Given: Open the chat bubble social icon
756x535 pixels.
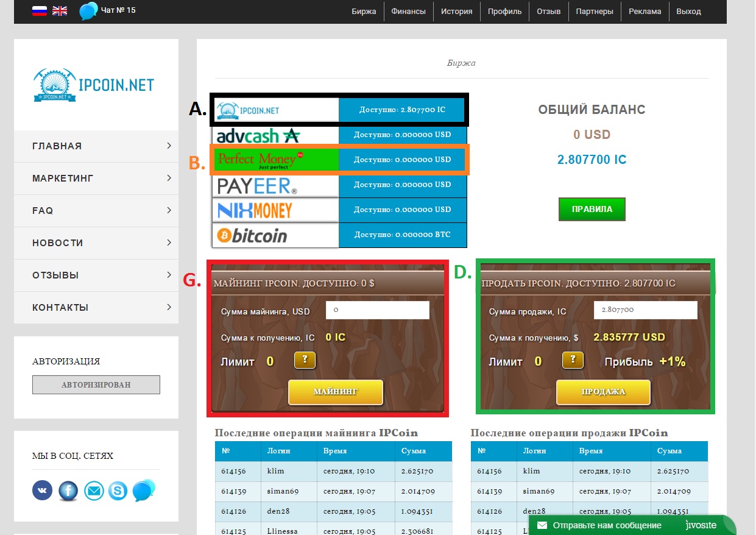Looking at the screenshot, I should point(144,490).
